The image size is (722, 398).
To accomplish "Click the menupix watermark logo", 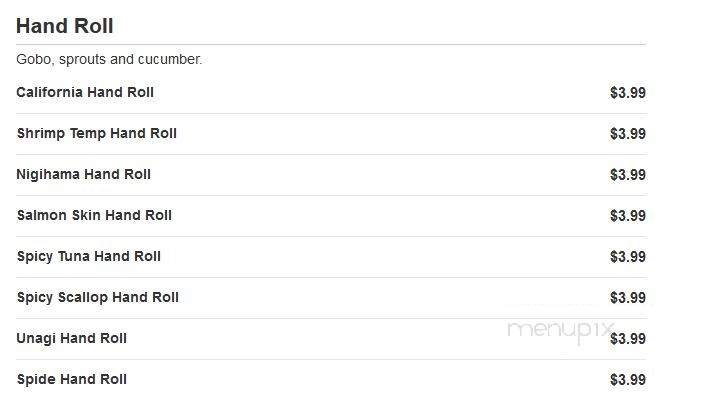I will [561, 332].
